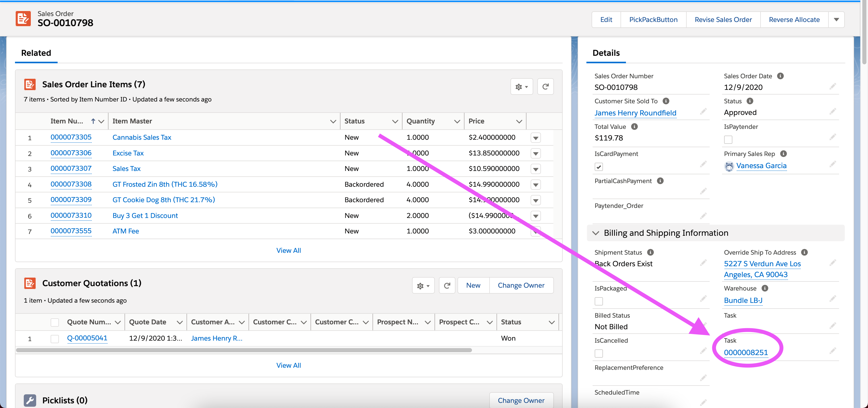Image resolution: width=868 pixels, height=408 pixels.
Task: Switch to the Related tab
Action: click(36, 53)
